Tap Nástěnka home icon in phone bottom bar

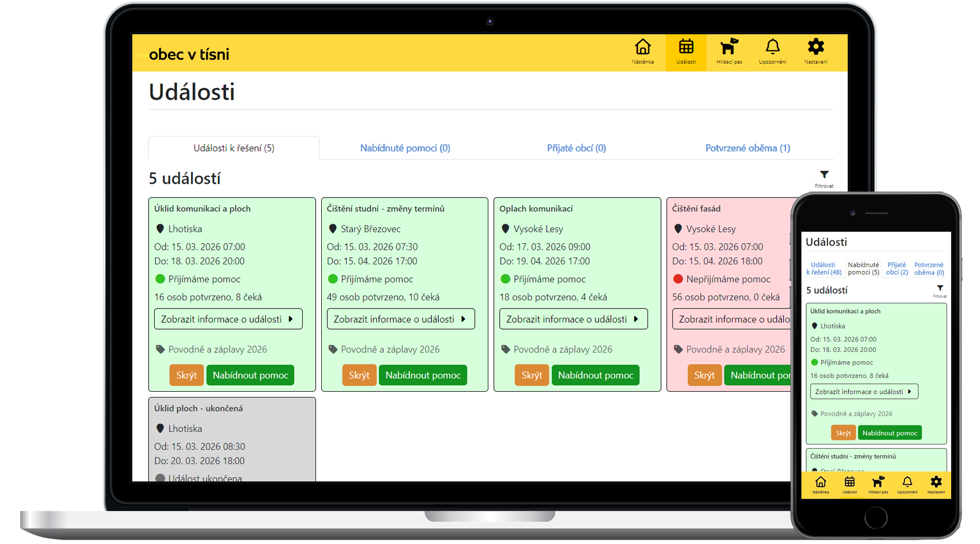click(820, 484)
